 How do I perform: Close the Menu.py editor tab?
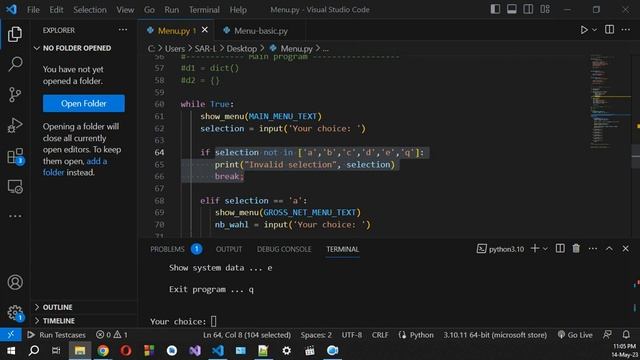(x=204, y=30)
